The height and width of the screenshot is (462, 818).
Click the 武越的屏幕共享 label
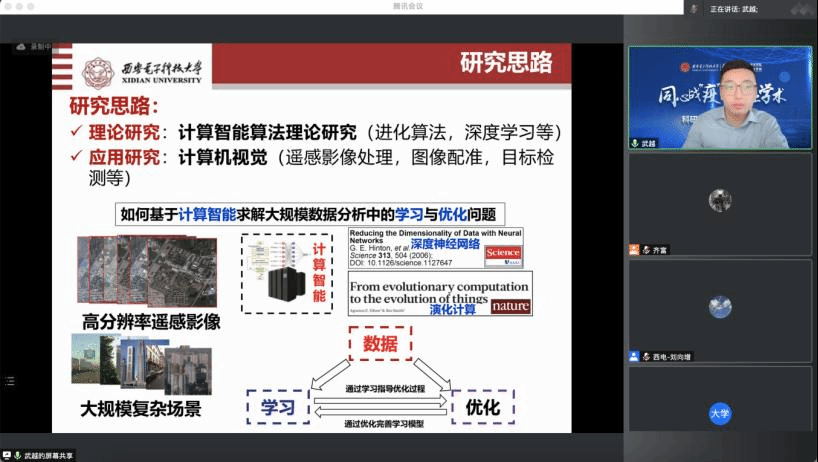50,455
